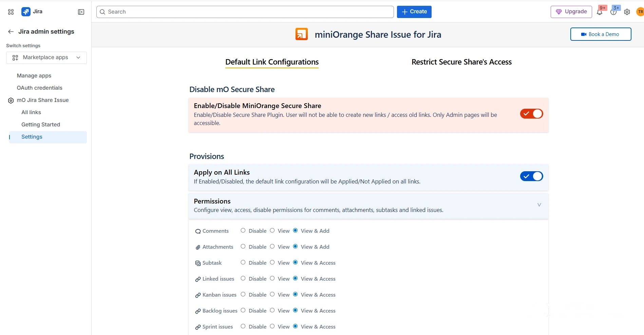The height and width of the screenshot is (335, 644).
Task: Select View & Access for Backlog issues
Action: (x=295, y=310)
